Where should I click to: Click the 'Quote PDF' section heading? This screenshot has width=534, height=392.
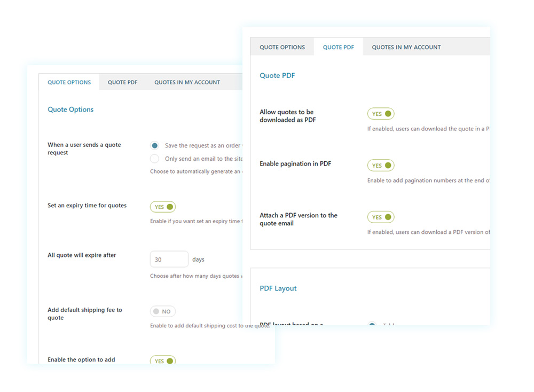277,76
